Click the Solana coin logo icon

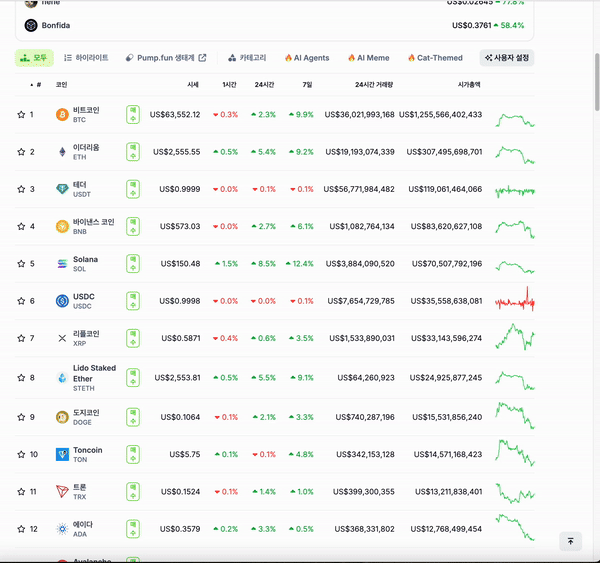(62, 264)
